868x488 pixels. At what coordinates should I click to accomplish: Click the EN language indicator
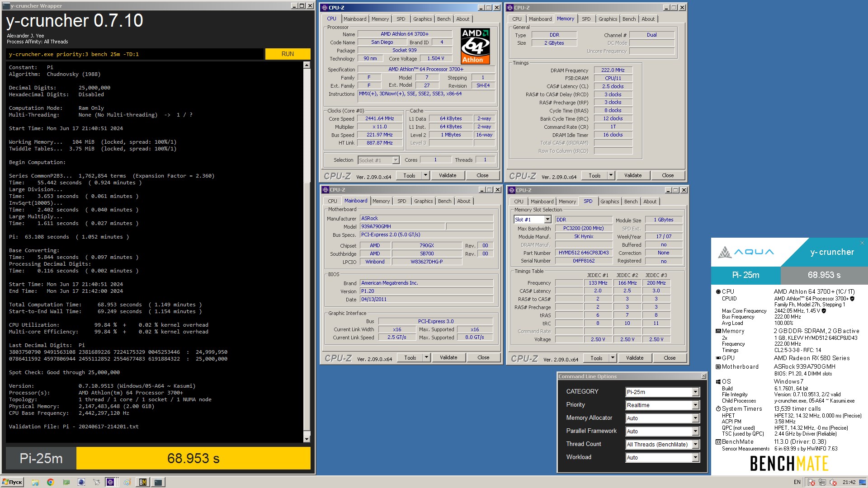[x=797, y=482]
